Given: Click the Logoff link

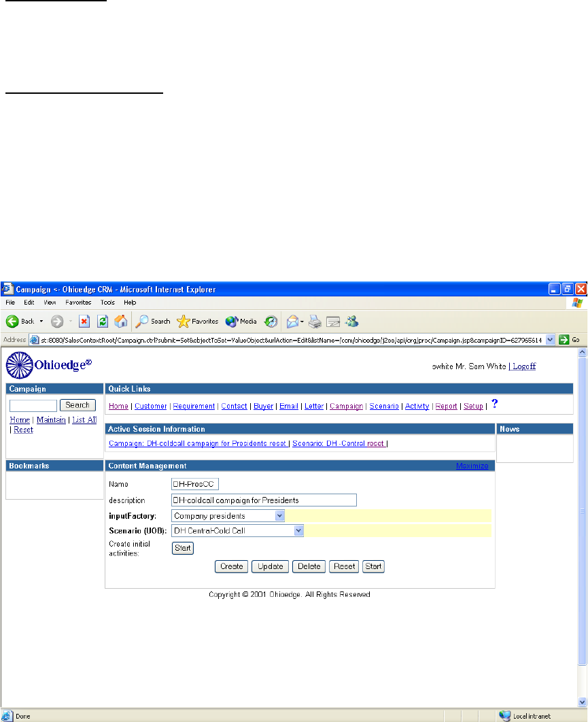Looking at the screenshot, I should coord(523,366).
